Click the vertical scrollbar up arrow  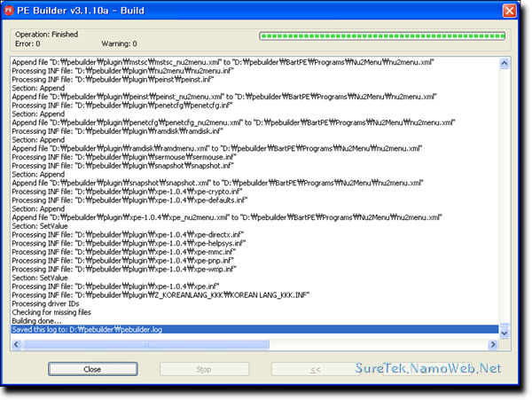pos(505,63)
